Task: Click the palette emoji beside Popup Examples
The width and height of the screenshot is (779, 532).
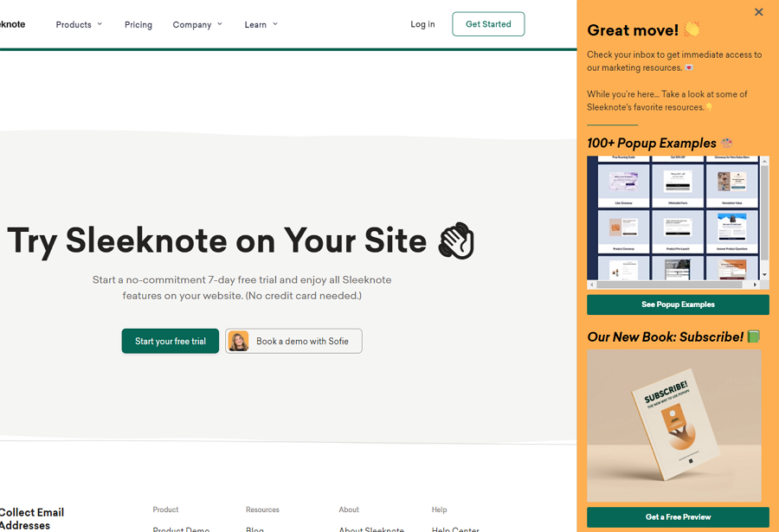Action: click(727, 143)
